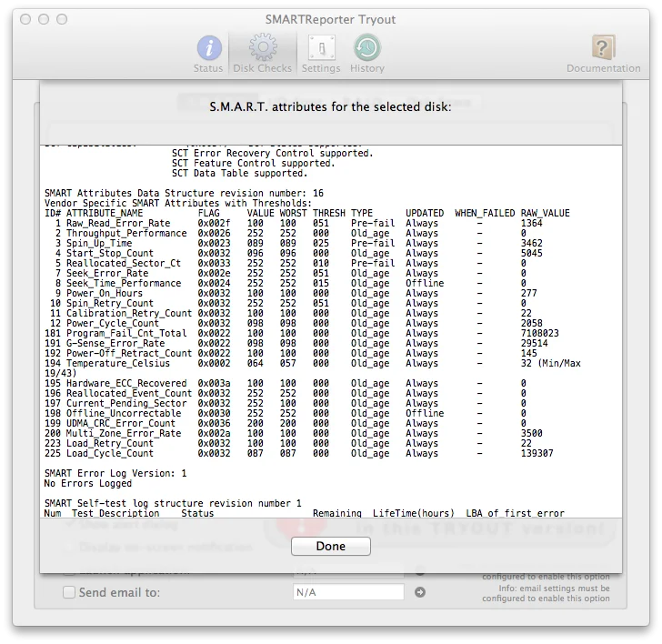Click the RAW_VALUE column header

point(545,213)
